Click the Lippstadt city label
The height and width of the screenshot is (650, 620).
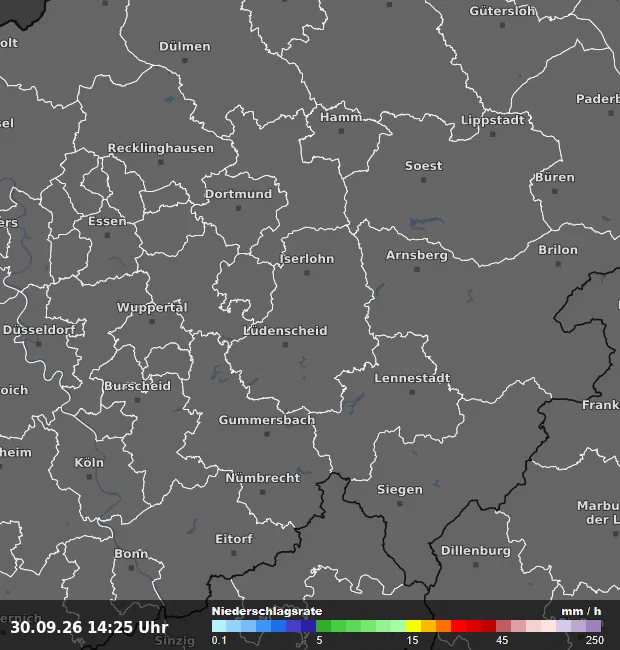point(493,120)
